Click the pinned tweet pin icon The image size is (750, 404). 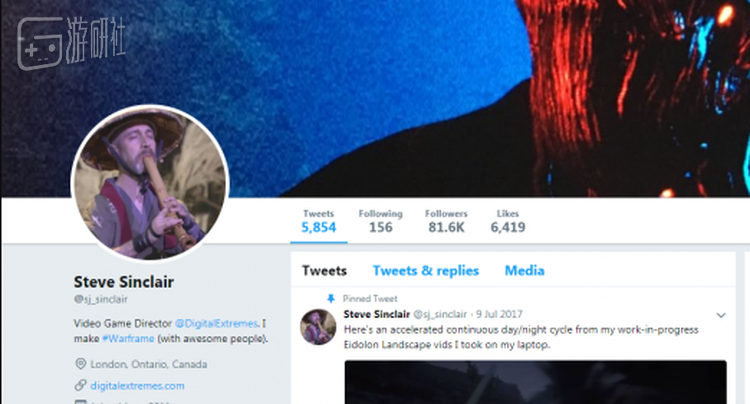(331, 299)
